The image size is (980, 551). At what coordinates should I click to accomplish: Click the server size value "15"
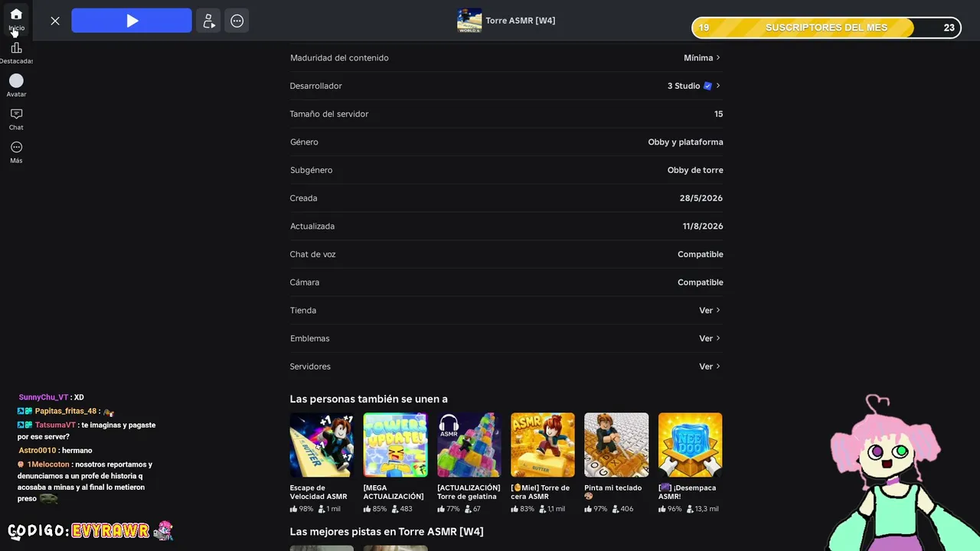click(718, 114)
